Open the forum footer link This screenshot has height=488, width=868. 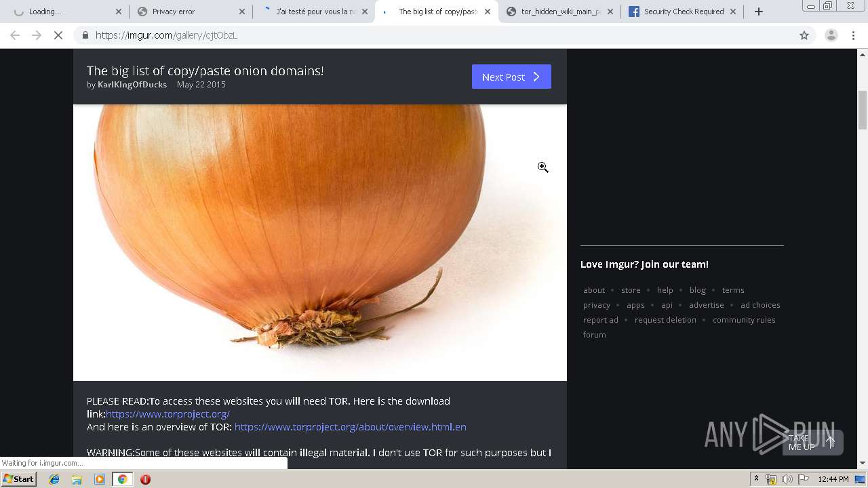tap(595, 335)
